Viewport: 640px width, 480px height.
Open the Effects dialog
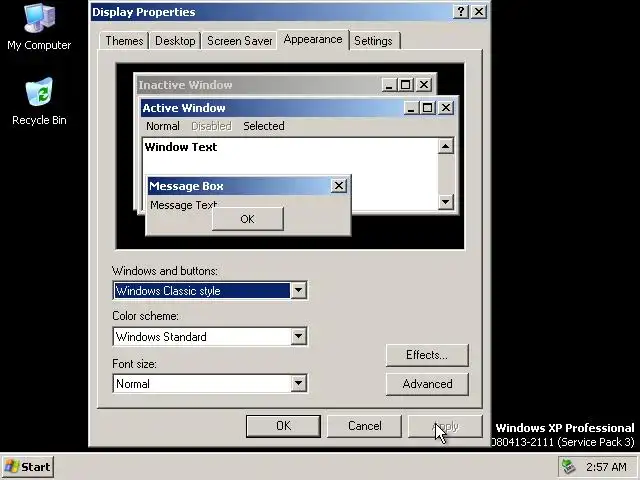pos(427,355)
